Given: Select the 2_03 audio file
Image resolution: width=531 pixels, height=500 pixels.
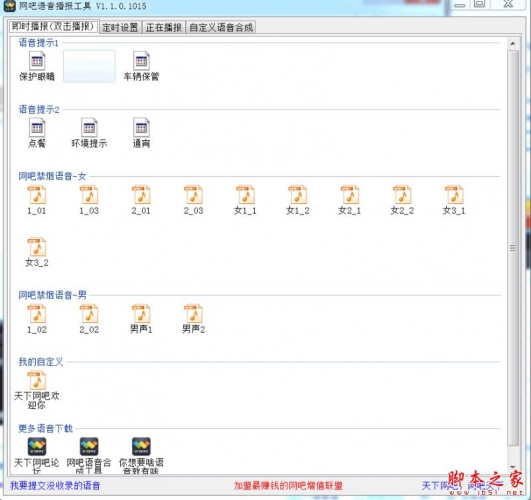Looking at the screenshot, I should [193, 200].
